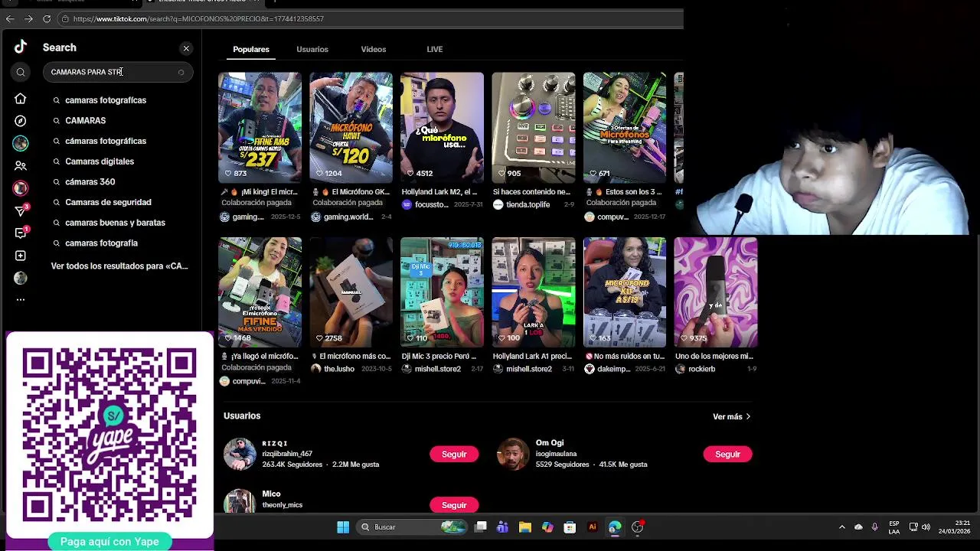
Task: Select suggestion 'Camaras de seguridad'
Action: click(x=108, y=202)
